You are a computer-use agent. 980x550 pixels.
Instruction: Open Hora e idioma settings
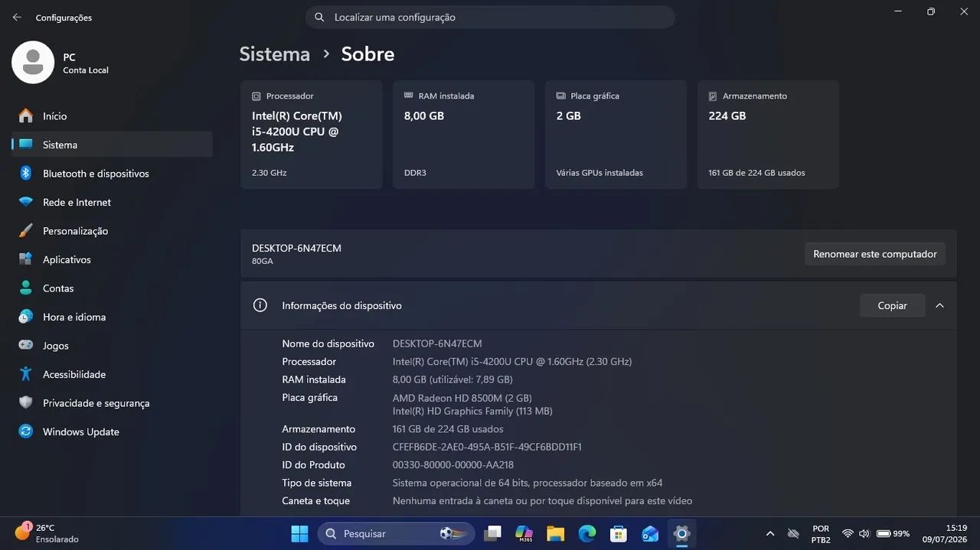(112, 317)
